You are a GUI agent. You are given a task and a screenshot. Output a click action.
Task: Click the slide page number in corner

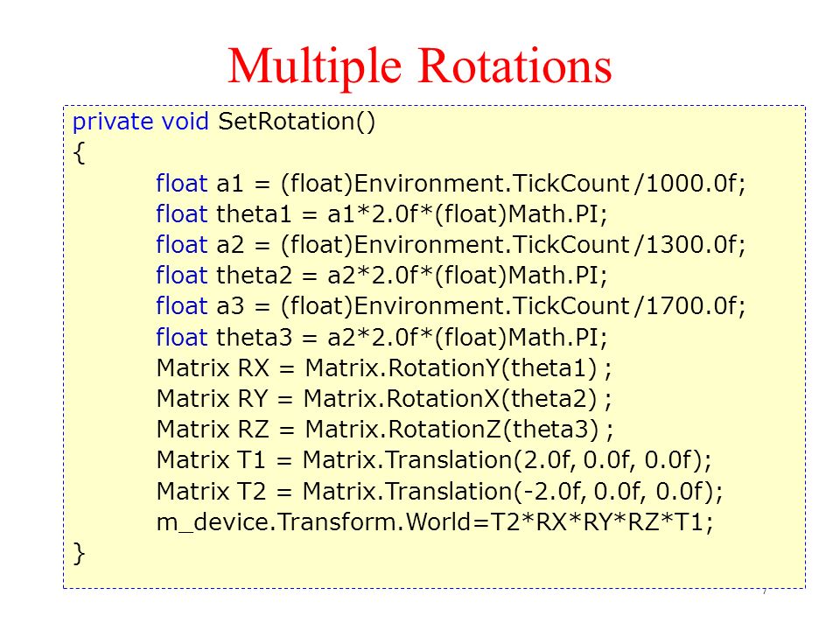click(x=765, y=592)
